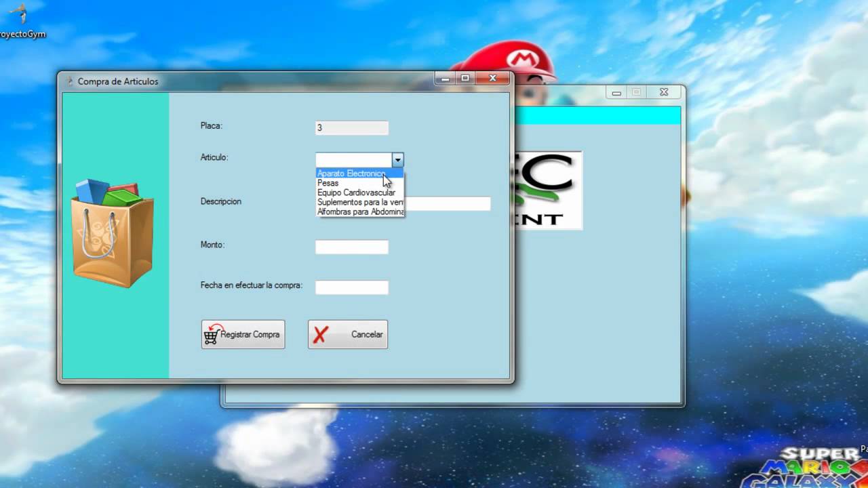Select Suplementos para la venta option

pyautogui.click(x=360, y=202)
